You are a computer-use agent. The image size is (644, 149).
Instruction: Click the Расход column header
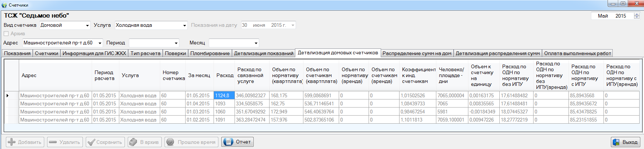coord(225,76)
